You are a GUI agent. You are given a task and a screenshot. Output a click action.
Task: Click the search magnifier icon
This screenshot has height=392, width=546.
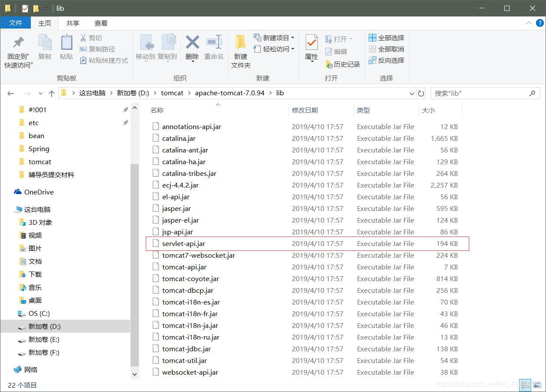533,93
